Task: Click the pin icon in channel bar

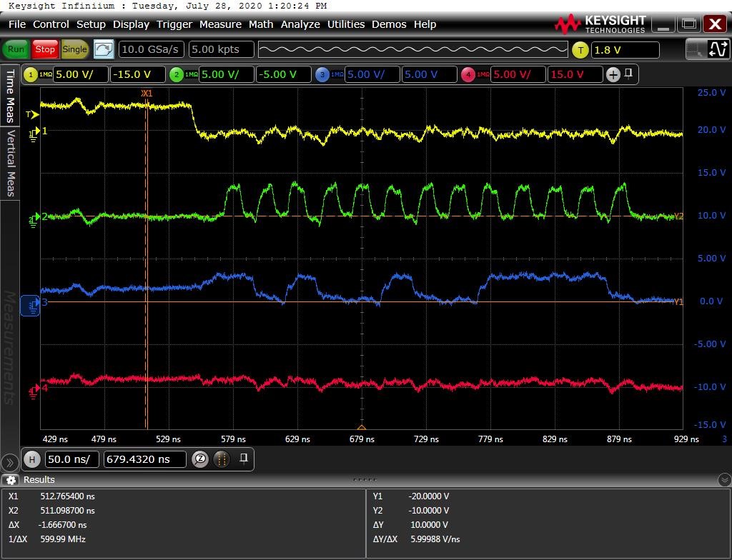Action: (x=628, y=74)
